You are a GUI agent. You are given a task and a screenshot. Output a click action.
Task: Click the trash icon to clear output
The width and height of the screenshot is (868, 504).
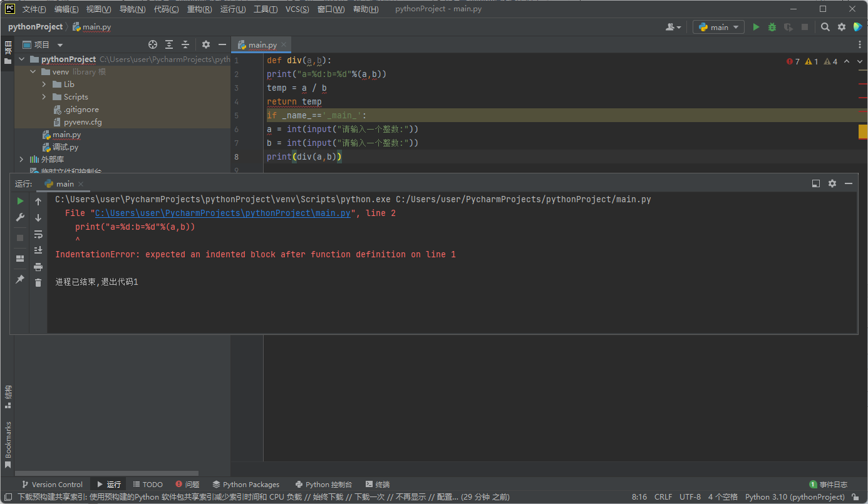(x=38, y=282)
